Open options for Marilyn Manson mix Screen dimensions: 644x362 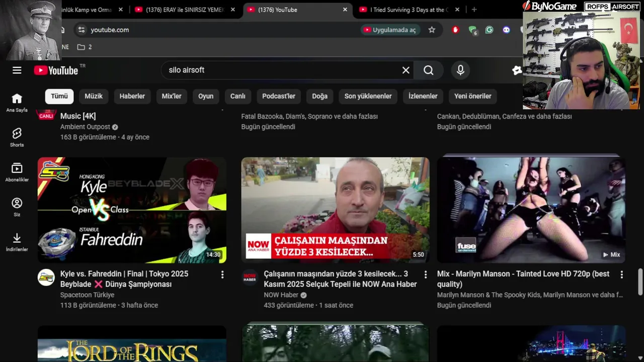click(x=622, y=275)
